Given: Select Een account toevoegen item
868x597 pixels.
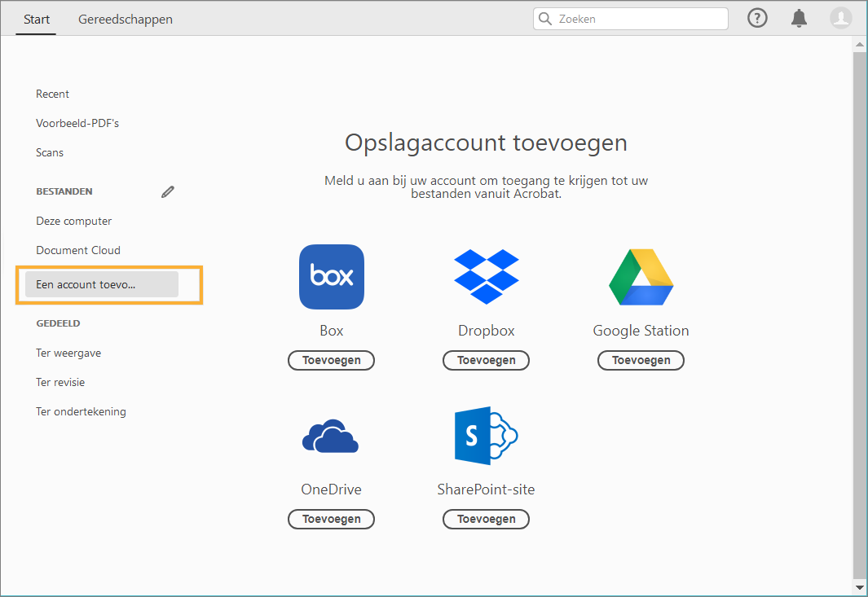Looking at the screenshot, I should click(x=102, y=284).
